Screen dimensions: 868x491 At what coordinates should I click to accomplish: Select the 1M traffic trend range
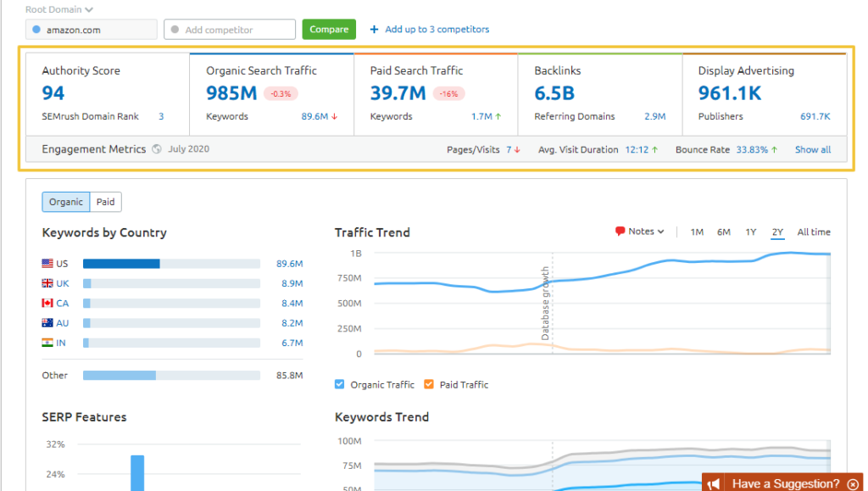point(697,232)
